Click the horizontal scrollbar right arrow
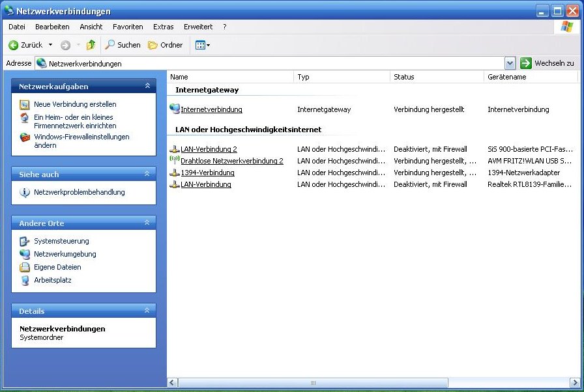 (575, 383)
